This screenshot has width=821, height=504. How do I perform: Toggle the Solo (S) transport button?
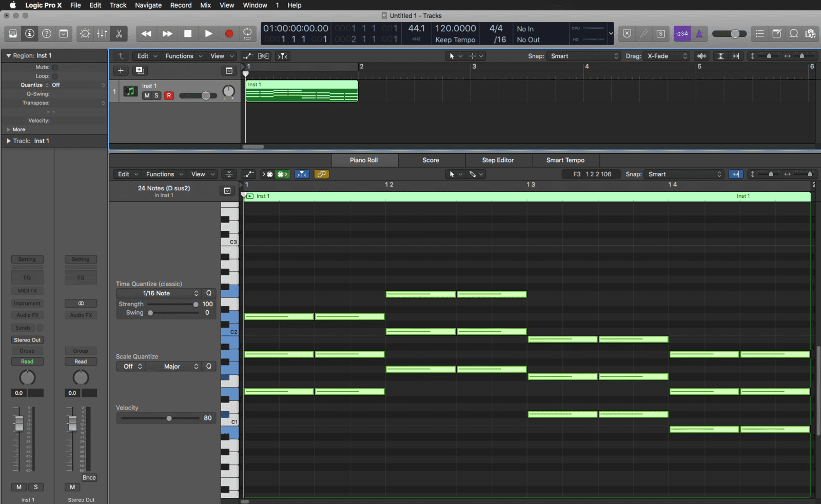click(x=661, y=34)
